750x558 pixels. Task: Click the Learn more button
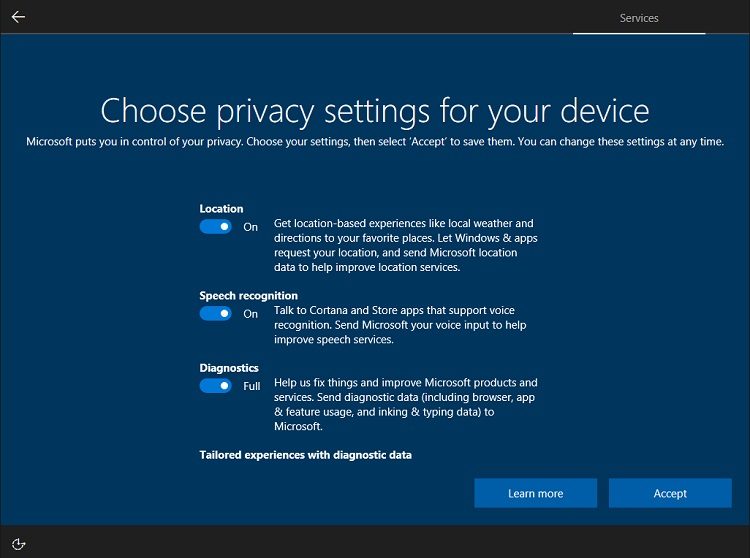(x=535, y=493)
